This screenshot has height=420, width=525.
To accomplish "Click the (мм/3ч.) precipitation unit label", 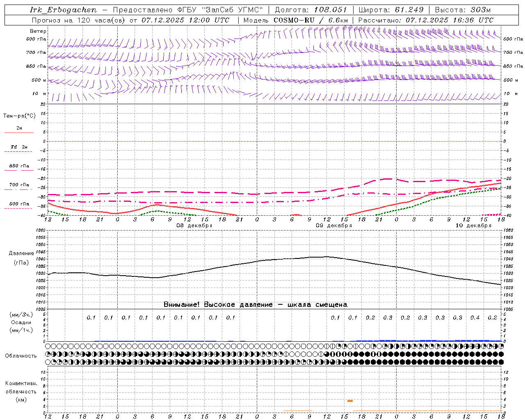I will 21,315.
